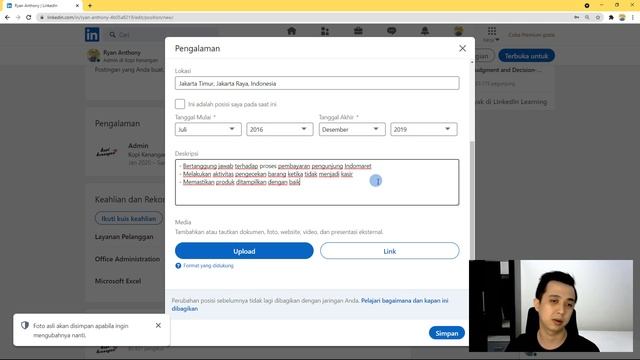Click the browser forward arrow
The width and height of the screenshot is (640, 360).
click(18, 17)
